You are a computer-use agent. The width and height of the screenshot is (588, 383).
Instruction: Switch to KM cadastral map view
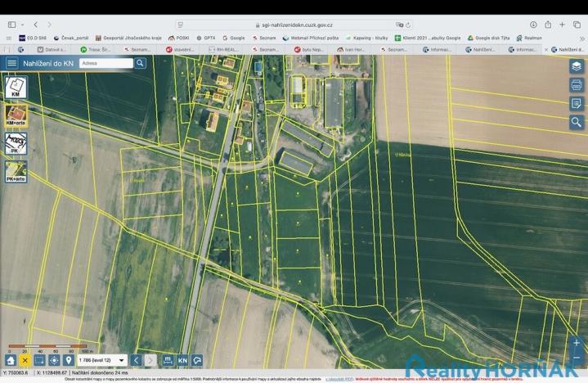(16, 88)
